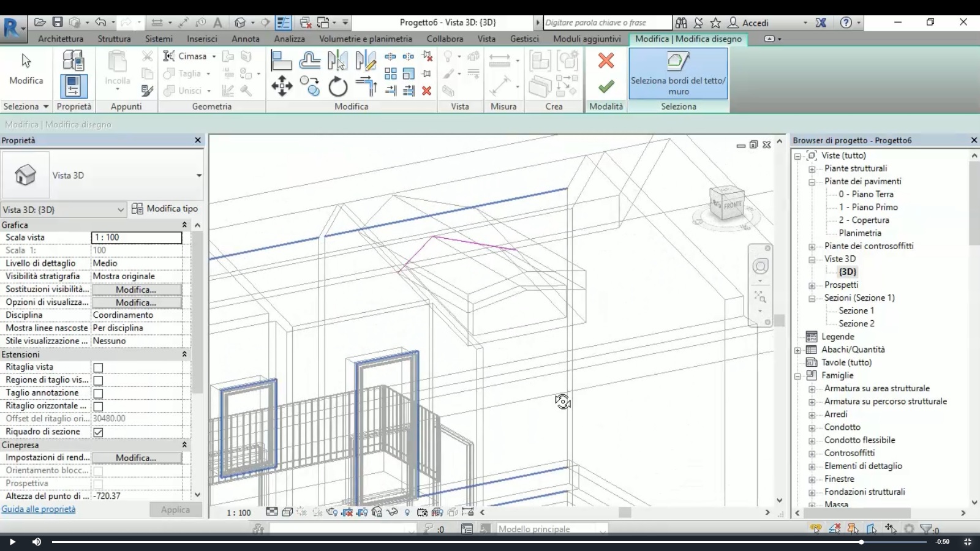
Task: Uncheck the Riquadro di sezione checkbox
Action: 98,432
